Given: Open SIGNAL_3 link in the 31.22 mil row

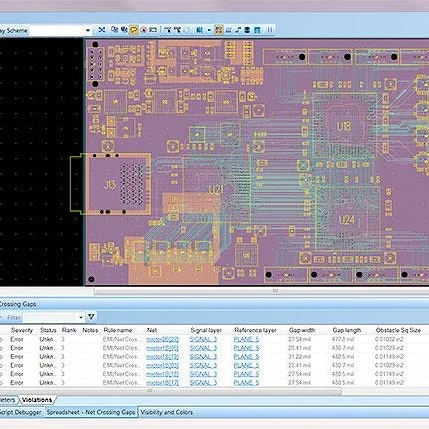Looking at the screenshot, I should (203, 357).
